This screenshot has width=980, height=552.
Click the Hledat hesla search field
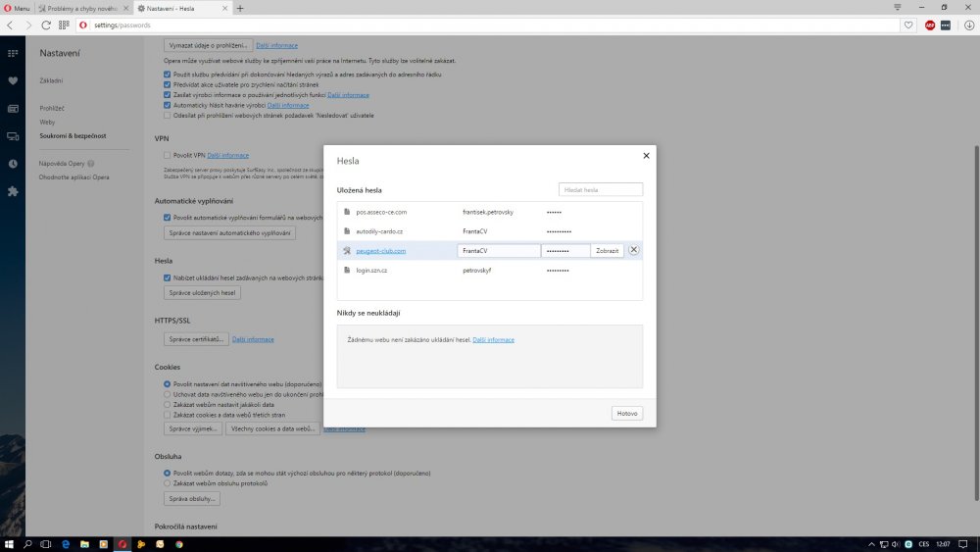(x=600, y=189)
